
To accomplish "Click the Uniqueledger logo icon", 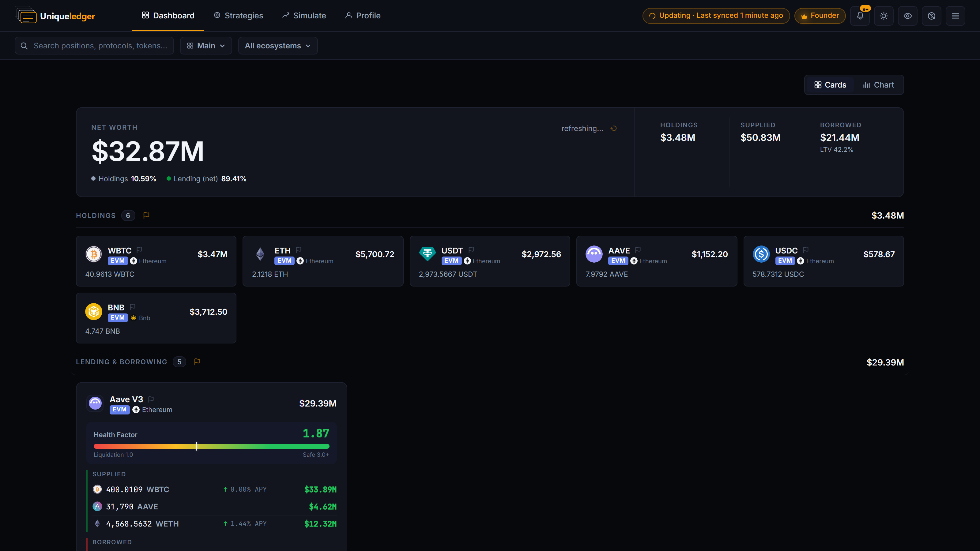I will pyautogui.click(x=26, y=16).
